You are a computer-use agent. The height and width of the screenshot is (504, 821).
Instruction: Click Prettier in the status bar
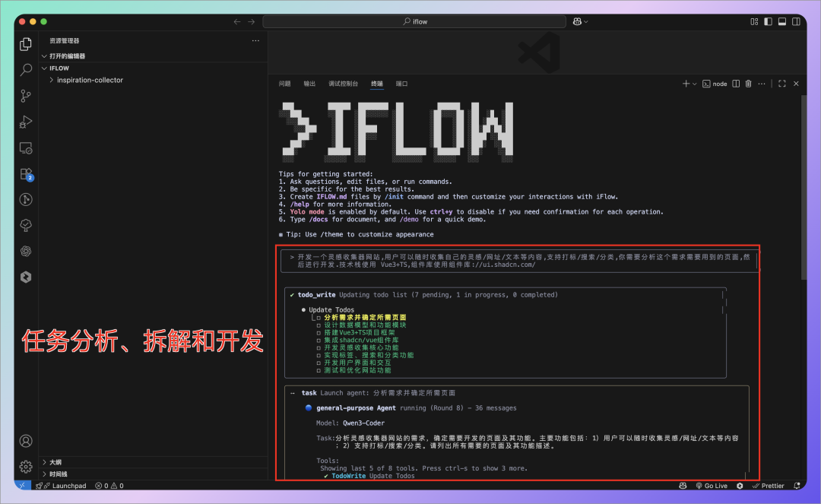[768, 486]
